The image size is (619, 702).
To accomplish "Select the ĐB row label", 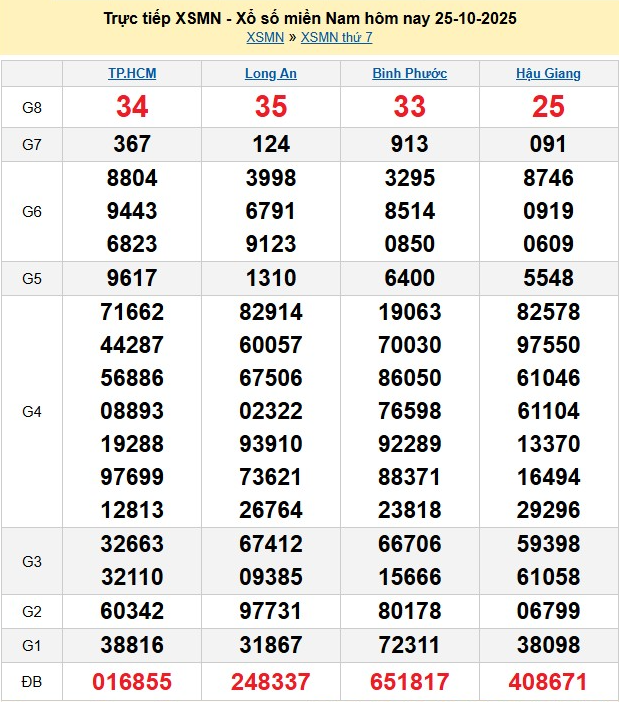I will click(x=32, y=682).
